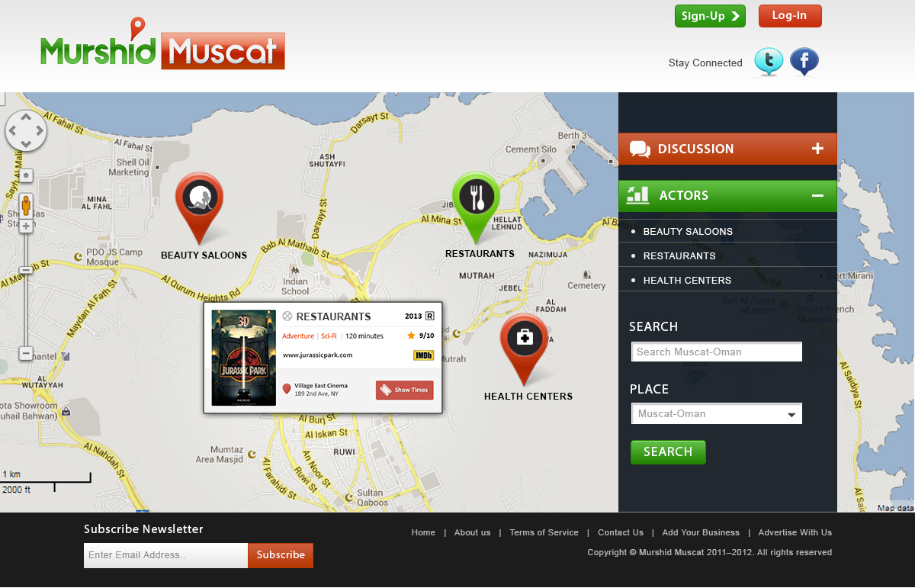Click the Street View pegman icon
The width and height of the screenshot is (915, 588).
(x=26, y=205)
